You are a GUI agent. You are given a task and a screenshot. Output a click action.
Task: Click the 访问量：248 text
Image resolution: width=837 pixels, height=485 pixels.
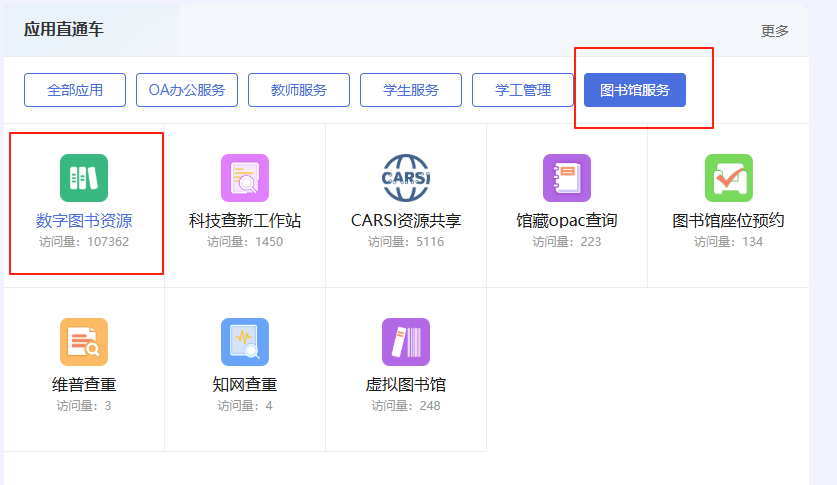tap(406, 406)
